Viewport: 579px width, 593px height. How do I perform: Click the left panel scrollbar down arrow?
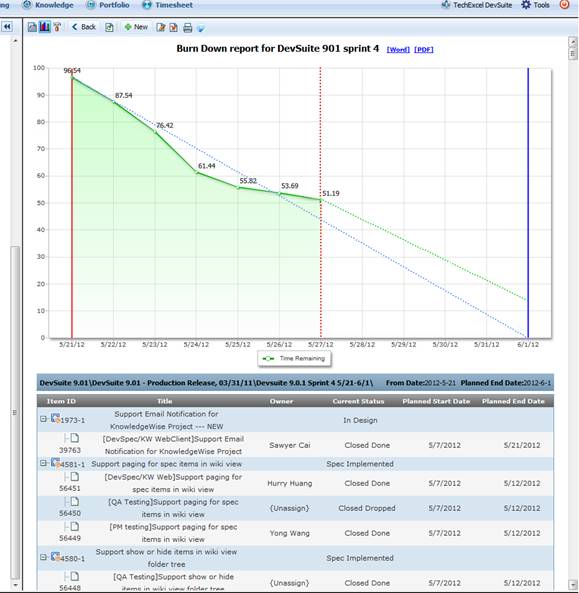point(15,585)
